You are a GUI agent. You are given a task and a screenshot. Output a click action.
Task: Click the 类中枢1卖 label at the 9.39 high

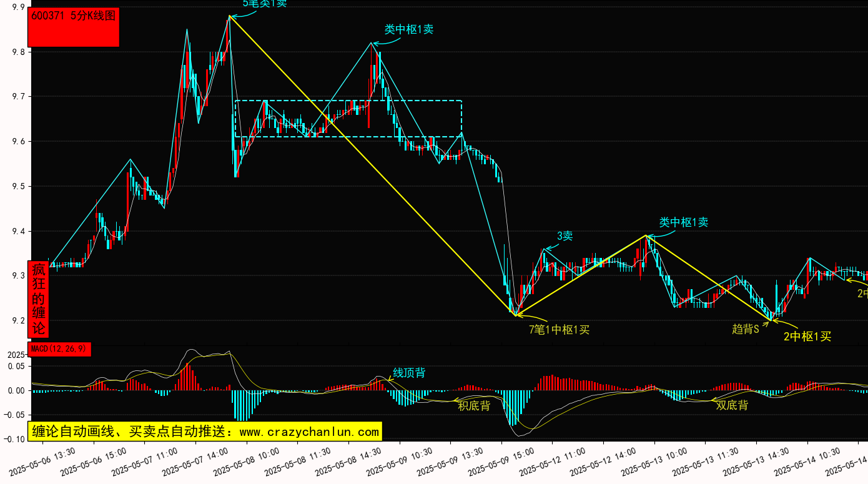click(x=684, y=222)
